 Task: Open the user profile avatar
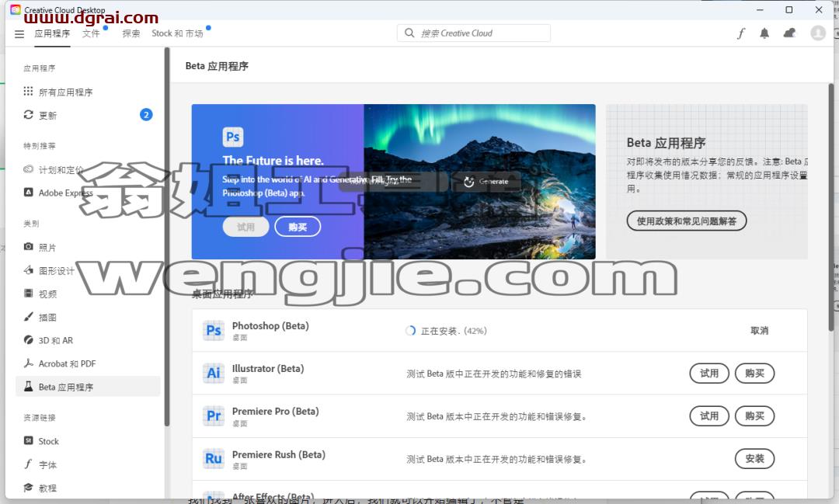[818, 33]
